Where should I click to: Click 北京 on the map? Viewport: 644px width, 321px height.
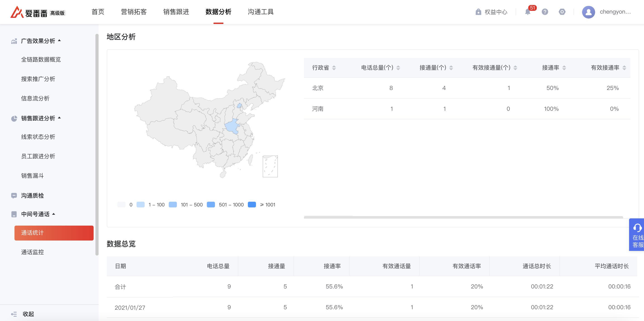tap(239, 106)
